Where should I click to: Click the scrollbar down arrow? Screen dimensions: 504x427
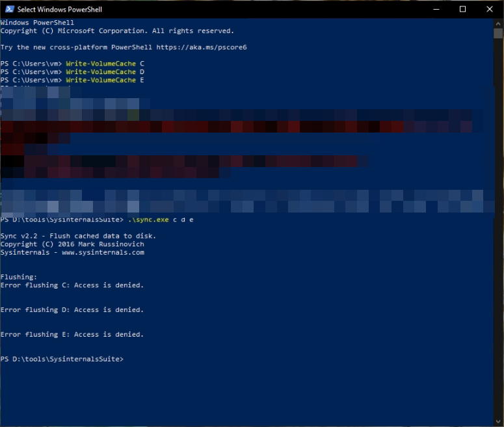498,421
